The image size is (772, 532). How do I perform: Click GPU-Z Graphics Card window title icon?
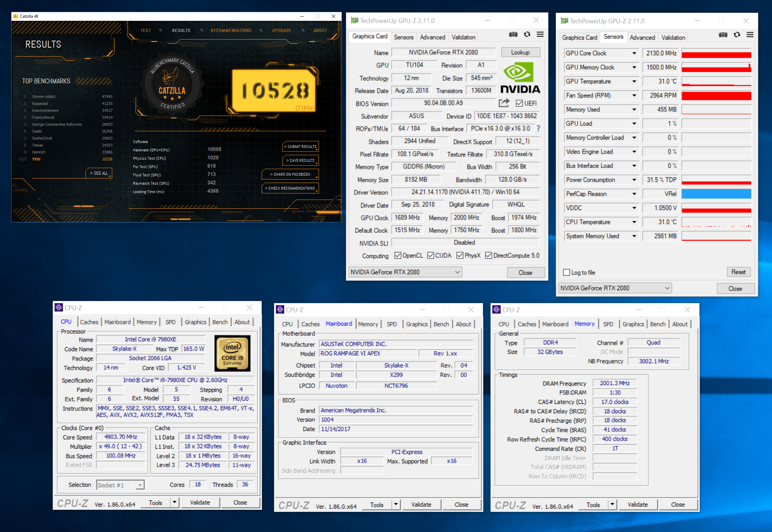coord(354,20)
